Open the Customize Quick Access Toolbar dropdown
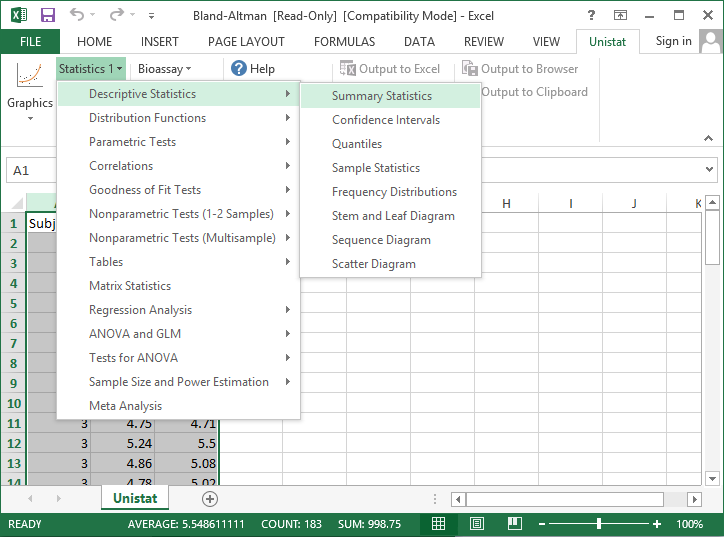 151,16
